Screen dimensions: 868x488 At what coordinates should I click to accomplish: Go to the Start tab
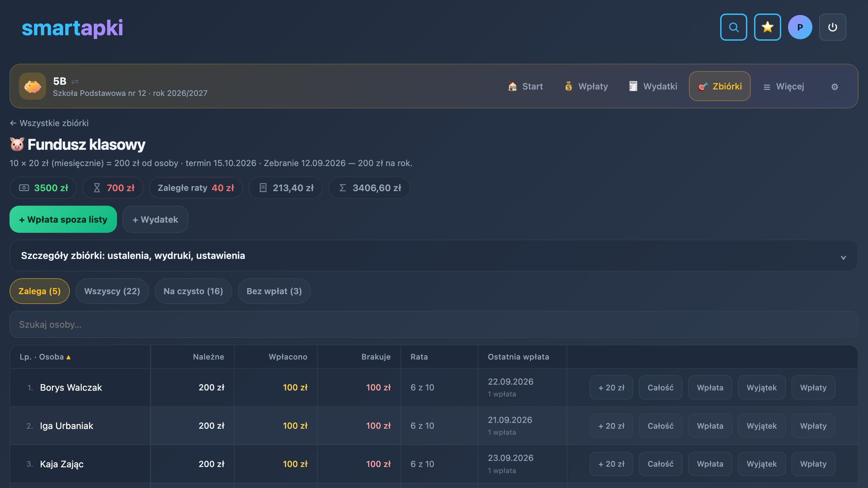point(526,86)
